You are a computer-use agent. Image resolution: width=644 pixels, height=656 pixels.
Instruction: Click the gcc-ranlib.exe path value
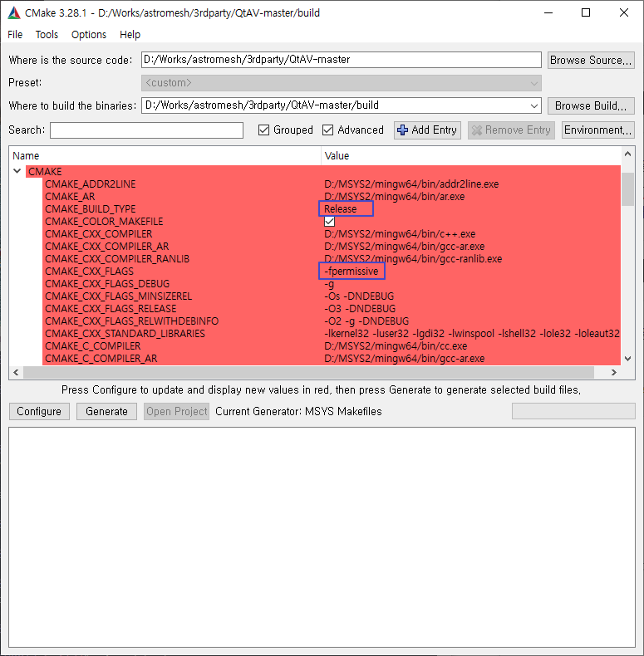(413, 259)
